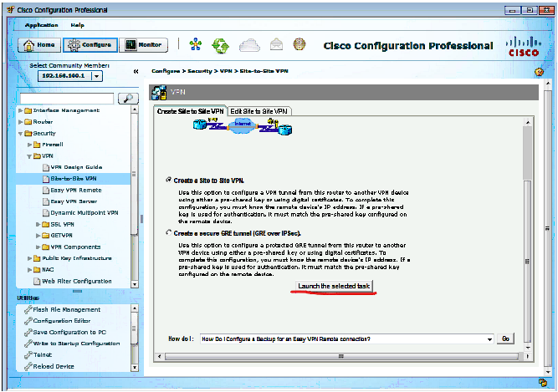Image resolution: width=558 pixels, height=392 pixels.
Task: Open the community member 192.168.160.1 dropdown
Action: [x=97, y=76]
